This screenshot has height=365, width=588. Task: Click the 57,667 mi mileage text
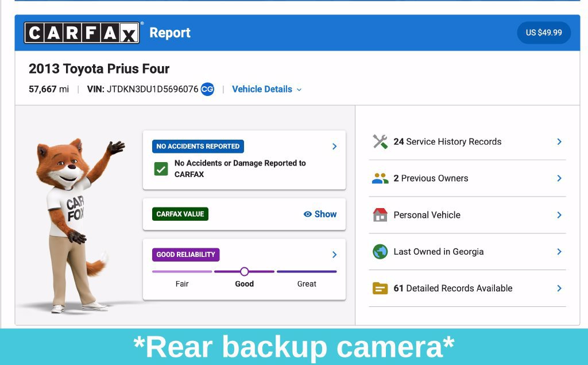(x=49, y=89)
